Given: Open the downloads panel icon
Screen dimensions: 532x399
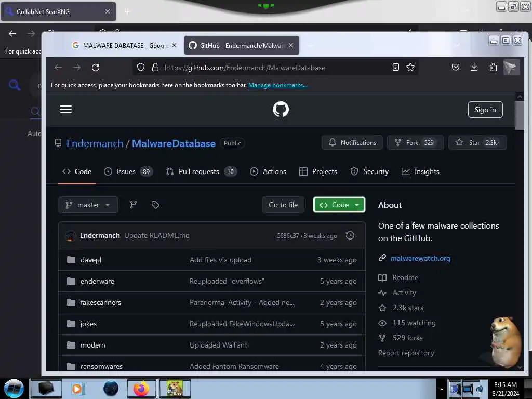Looking at the screenshot, I should point(474,67).
